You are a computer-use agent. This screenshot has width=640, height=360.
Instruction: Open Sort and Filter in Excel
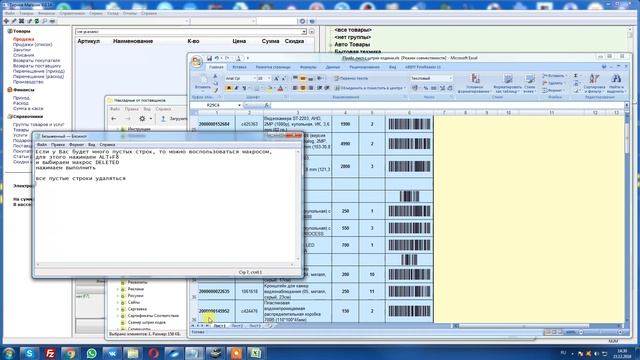click(x=594, y=84)
